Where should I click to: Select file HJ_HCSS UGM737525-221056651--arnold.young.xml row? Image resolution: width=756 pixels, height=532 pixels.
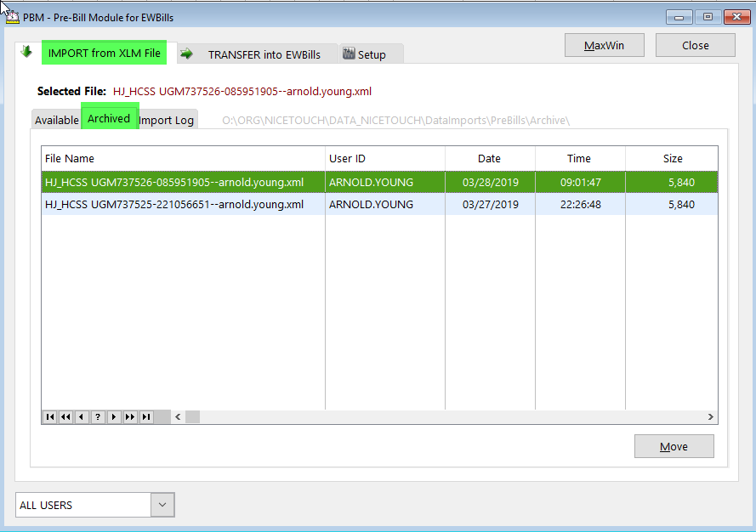coord(379,204)
